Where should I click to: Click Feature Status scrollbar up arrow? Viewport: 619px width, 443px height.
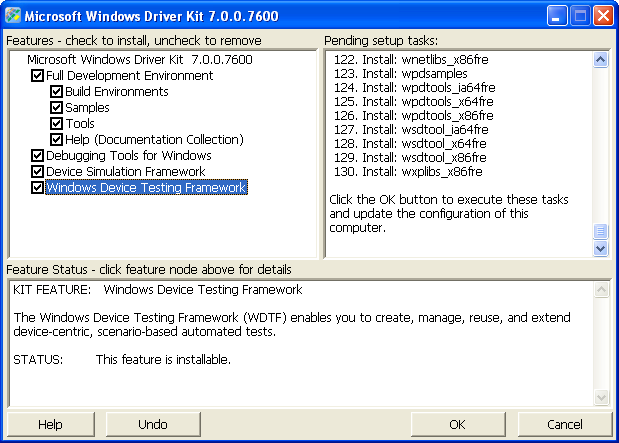(x=601, y=290)
